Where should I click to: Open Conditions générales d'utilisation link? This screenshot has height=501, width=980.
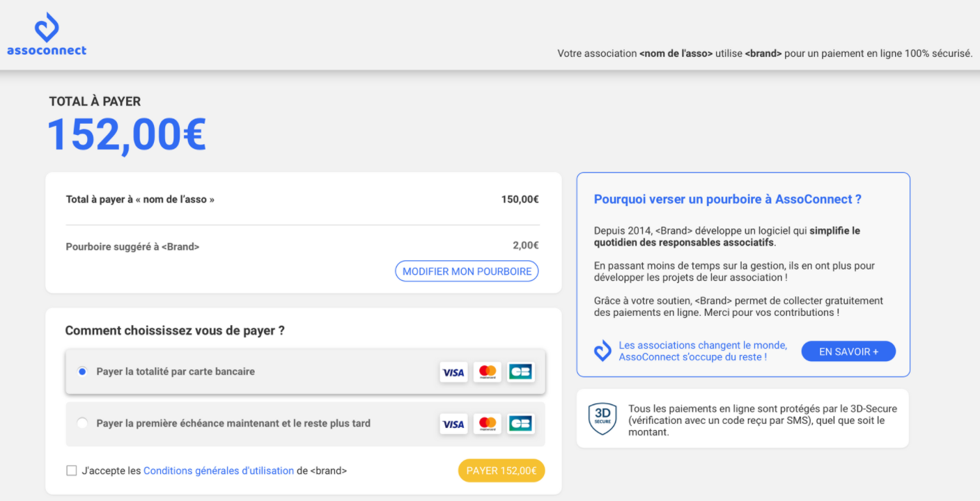[218, 471]
